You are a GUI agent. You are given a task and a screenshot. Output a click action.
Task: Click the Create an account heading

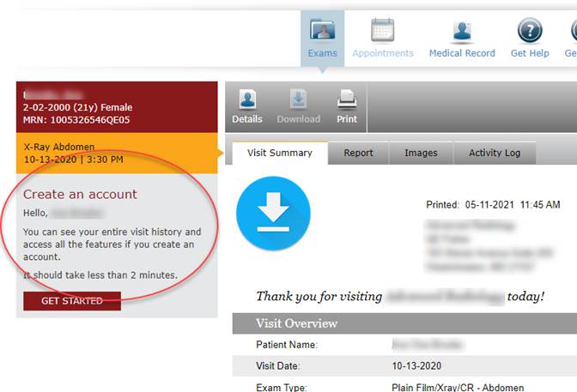click(x=80, y=194)
